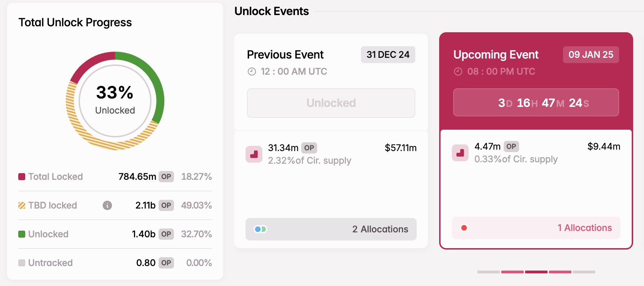Click the red allocation dot icon
Viewport: 644px width, 286px height.
pos(464,228)
